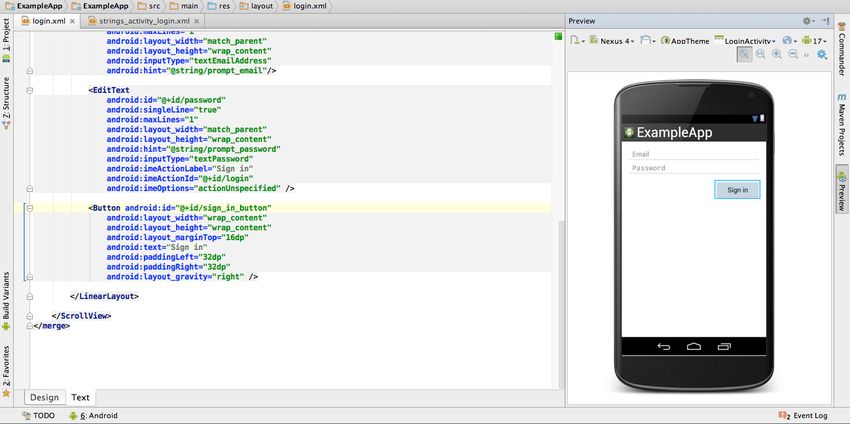Click the zoom in magnifier icon
This screenshot has width=850, height=424.
click(x=777, y=54)
